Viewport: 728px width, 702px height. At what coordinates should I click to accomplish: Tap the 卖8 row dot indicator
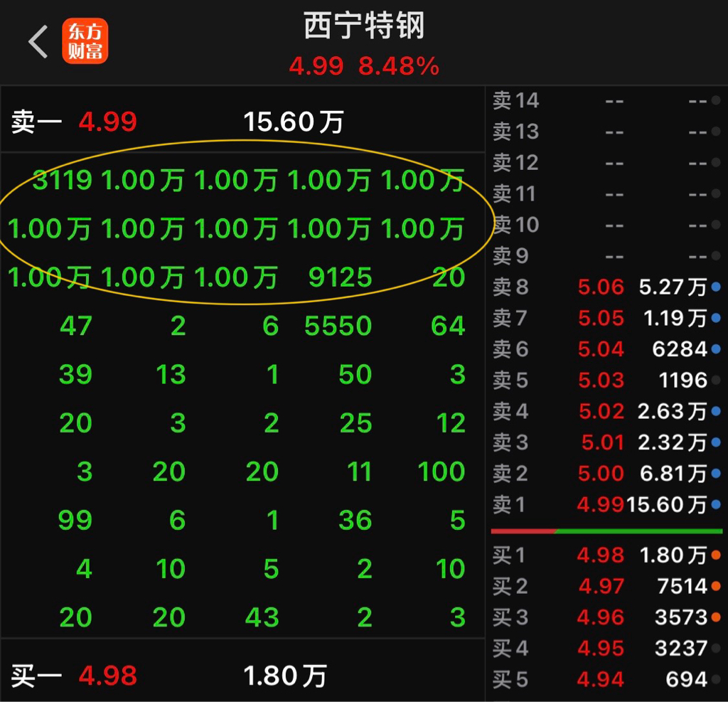click(716, 287)
